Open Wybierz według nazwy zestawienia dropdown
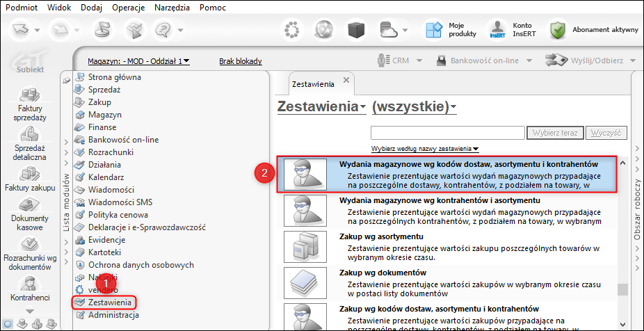Viewport: 644px width, 331px height. tap(425, 149)
